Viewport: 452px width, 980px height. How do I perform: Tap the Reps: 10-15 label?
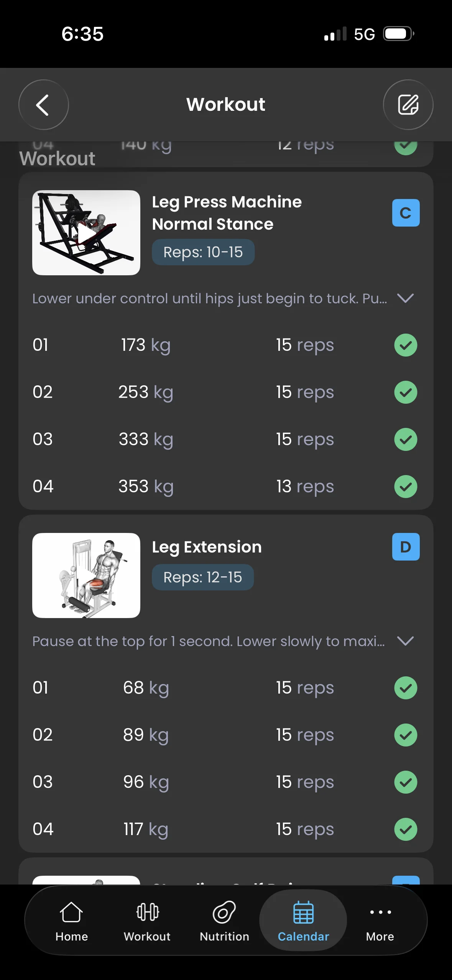203,252
